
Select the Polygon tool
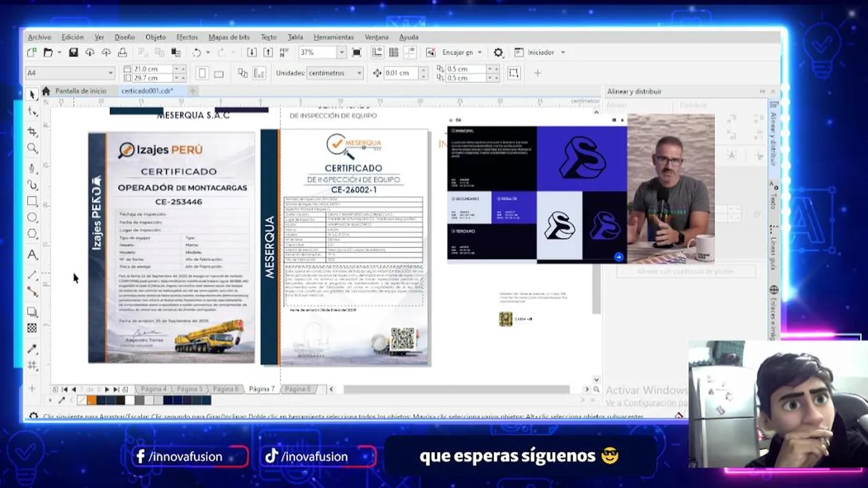[x=32, y=234]
